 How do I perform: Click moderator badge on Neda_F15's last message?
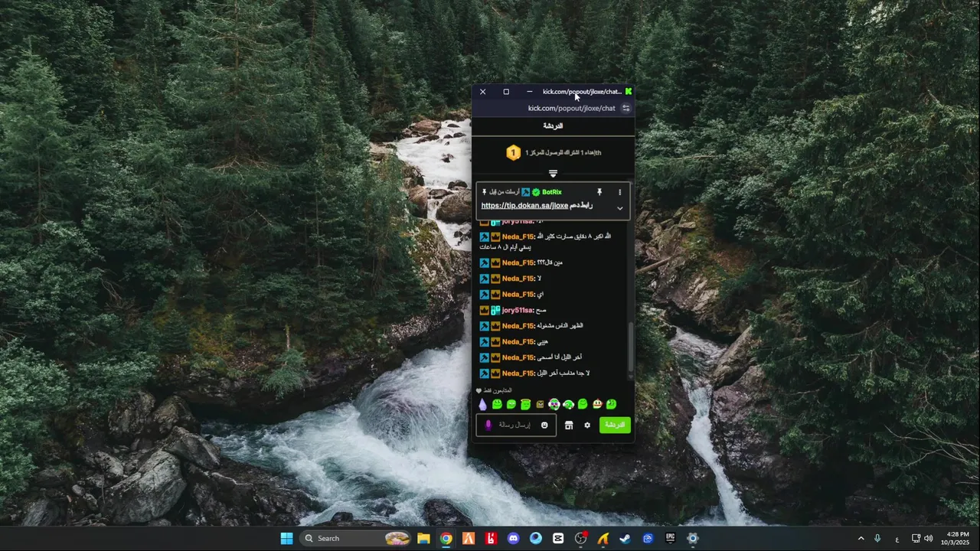pos(485,373)
